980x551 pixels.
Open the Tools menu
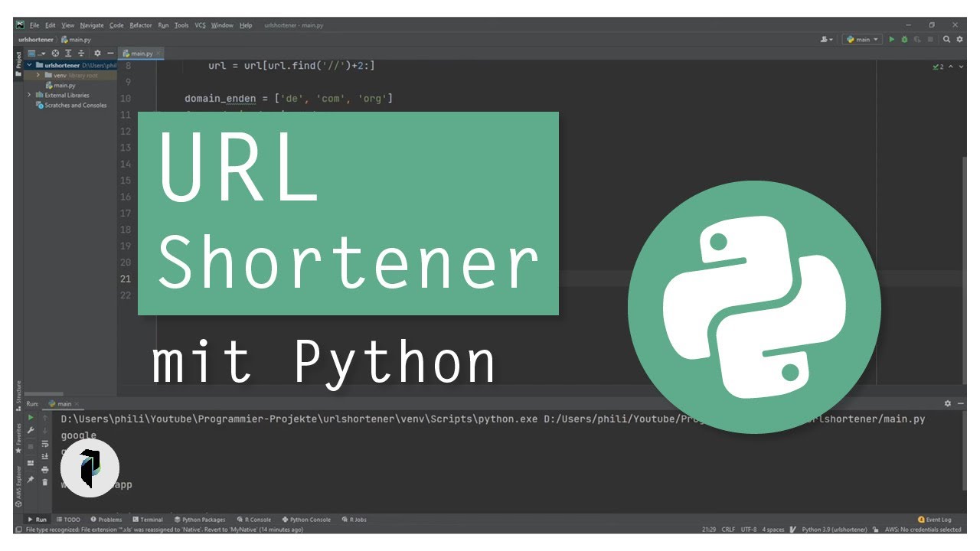tap(181, 25)
